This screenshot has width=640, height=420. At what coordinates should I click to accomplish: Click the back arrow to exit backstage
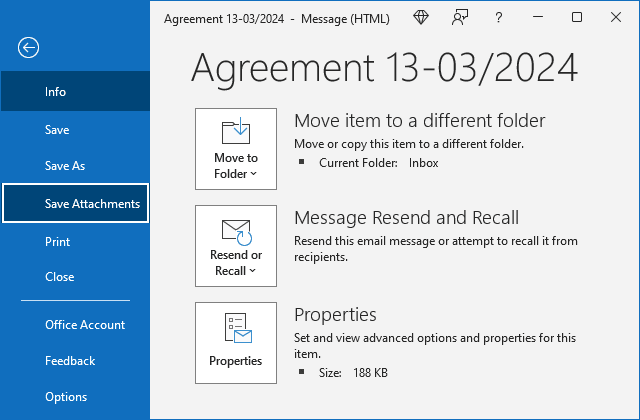pyautogui.click(x=29, y=47)
